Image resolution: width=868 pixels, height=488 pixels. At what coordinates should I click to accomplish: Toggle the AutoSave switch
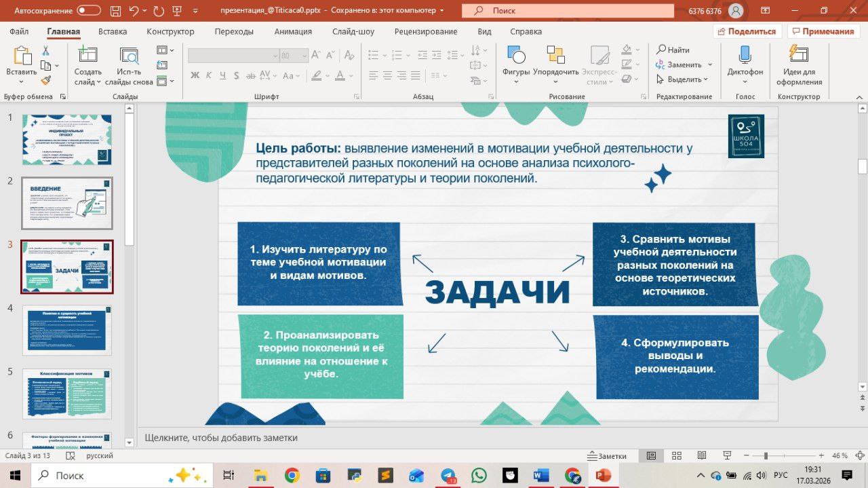tap(89, 11)
